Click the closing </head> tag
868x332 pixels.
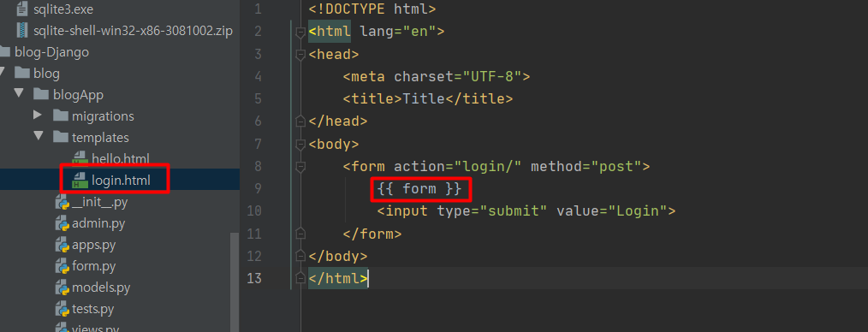click(337, 122)
